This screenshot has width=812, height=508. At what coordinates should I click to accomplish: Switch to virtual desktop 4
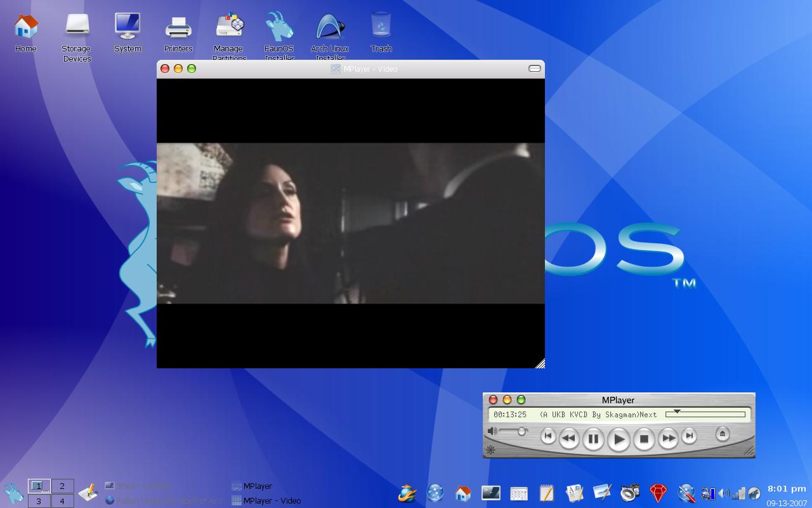click(62, 501)
